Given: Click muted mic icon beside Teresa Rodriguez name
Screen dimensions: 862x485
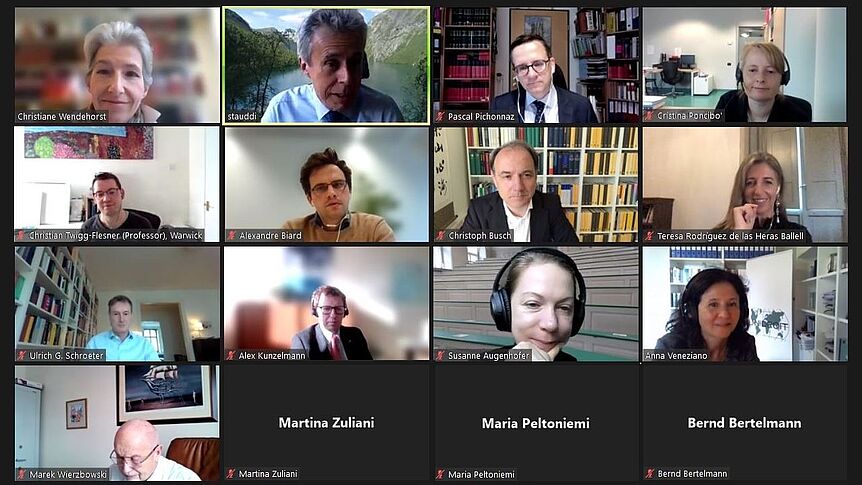Looking at the screenshot, I should coord(649,236).
